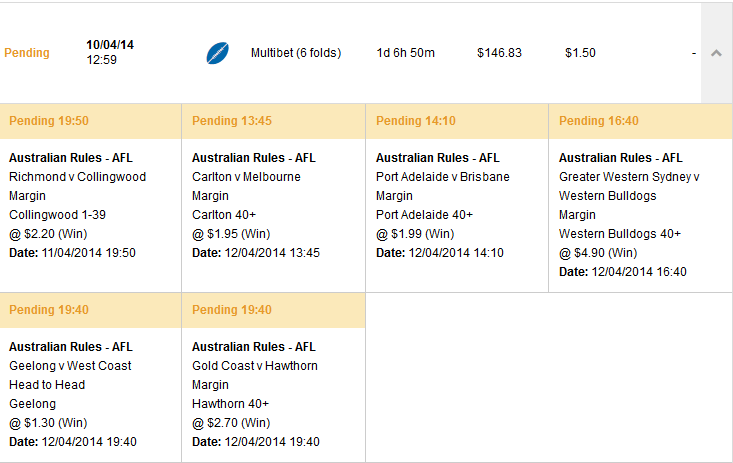The image size is (733, 463).
Task: Select the Pending 13:45 leg header
Action: tap(273, 121)
